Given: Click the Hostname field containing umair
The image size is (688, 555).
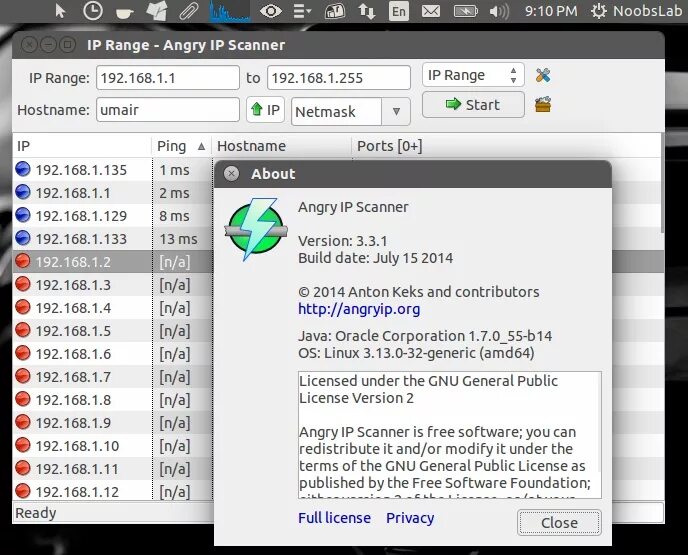Looking at the screenshot, I should pyautogui.click(x=168, y=110).
